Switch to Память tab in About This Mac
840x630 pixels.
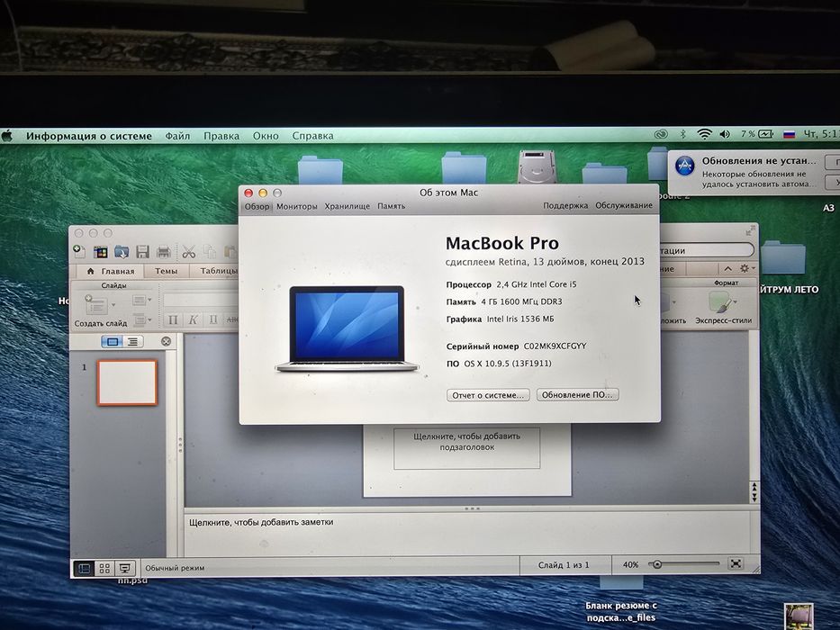[391, 206]
